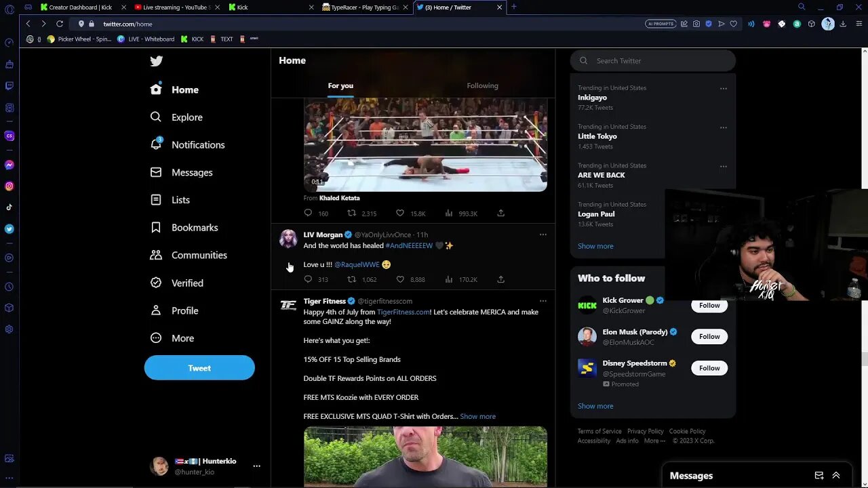The image size is (868, 488).
Task: Click the Twitter bird logo
Action: [157, 61]
